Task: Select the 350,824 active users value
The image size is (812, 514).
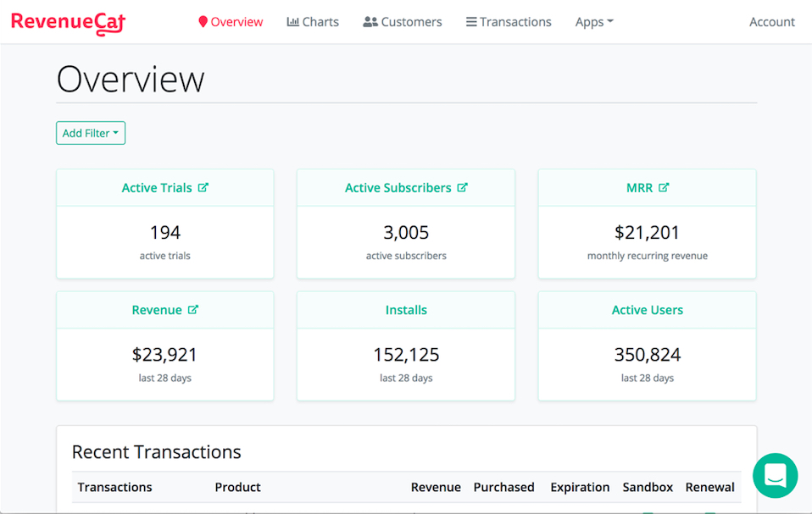Action: pyautogui.click(x=648, y=355)
